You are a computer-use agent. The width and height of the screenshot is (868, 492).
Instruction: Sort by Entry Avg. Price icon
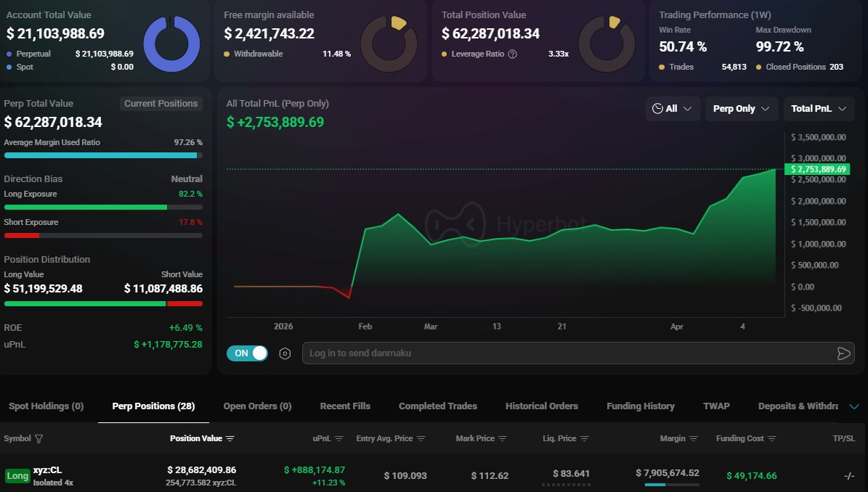tap(421, 438)
